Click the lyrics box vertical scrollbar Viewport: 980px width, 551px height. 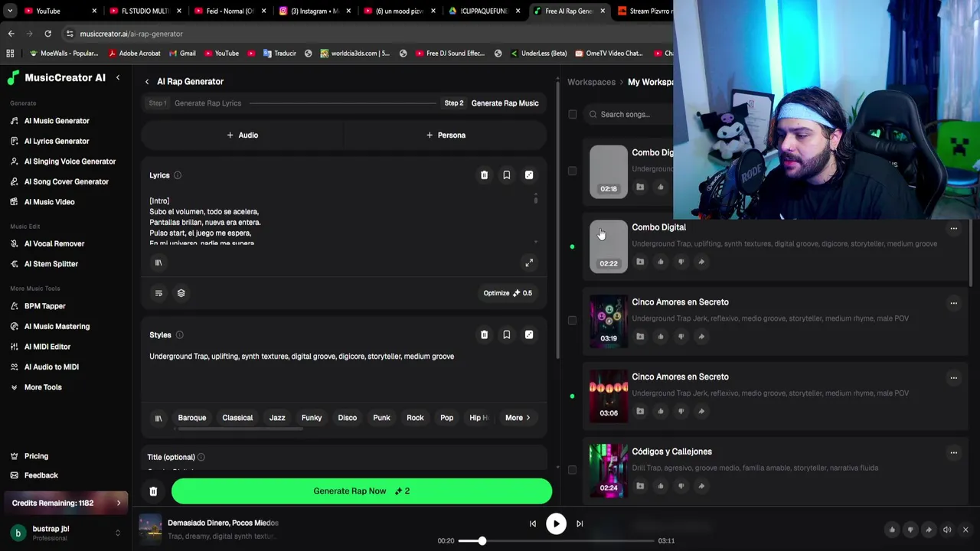coord(536,199)
